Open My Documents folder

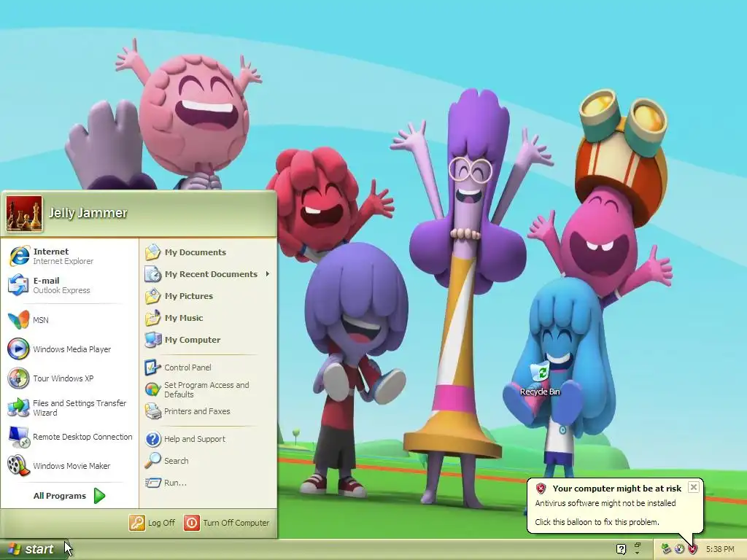(x=208, y=252)
